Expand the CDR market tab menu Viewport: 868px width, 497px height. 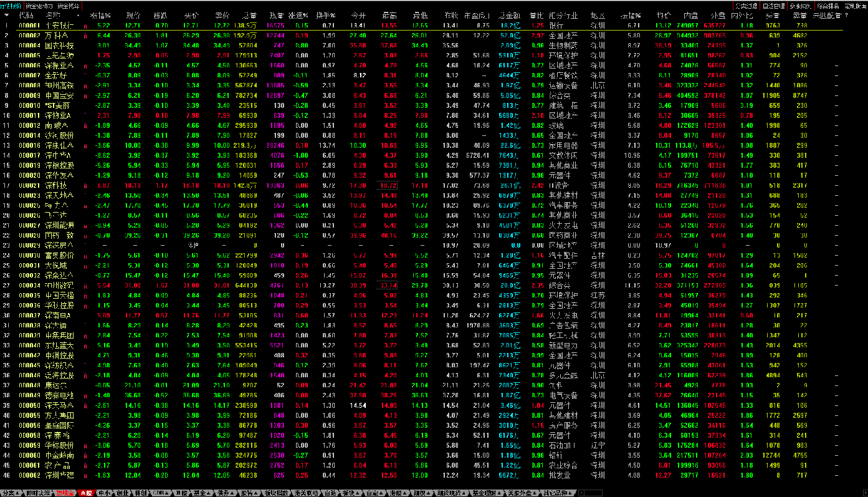[167, 493]
